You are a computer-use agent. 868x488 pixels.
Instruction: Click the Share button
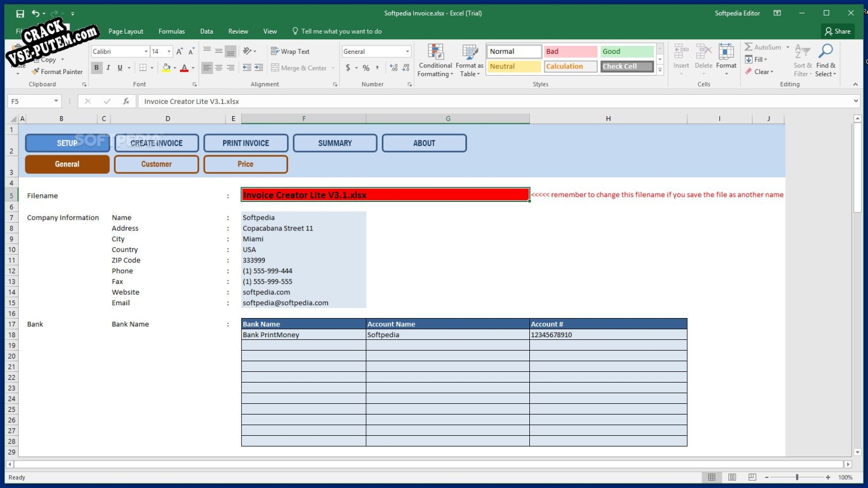pyautogui.click(x=838, y=31)
